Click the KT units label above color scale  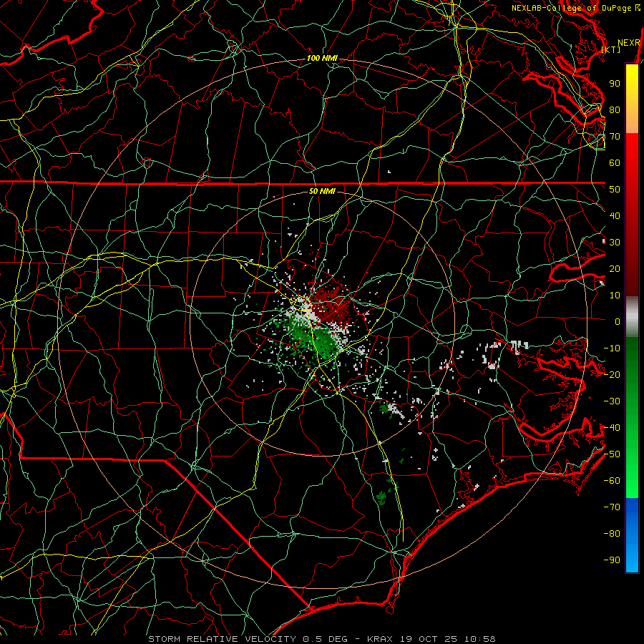pos(611,49)
